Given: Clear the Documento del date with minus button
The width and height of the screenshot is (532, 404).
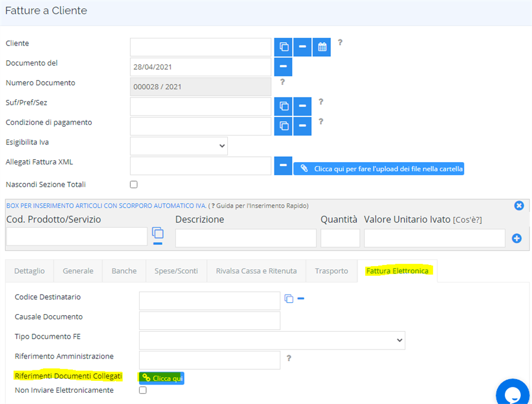Looking at the screenshot, I should point(283,66).
